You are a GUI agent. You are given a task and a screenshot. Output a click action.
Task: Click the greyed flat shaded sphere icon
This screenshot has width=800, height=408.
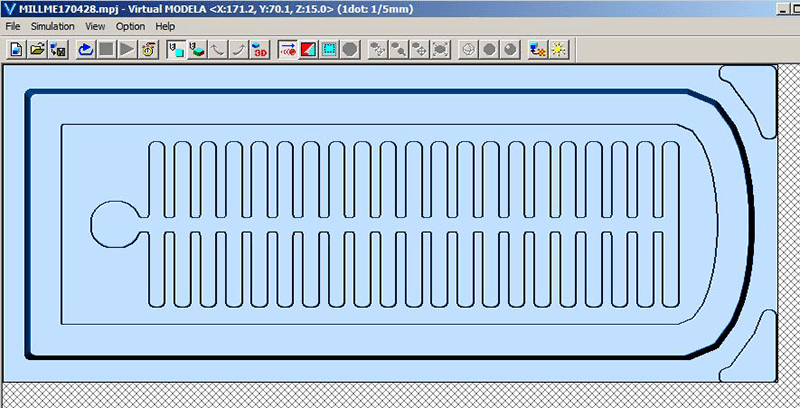[489, 49]
